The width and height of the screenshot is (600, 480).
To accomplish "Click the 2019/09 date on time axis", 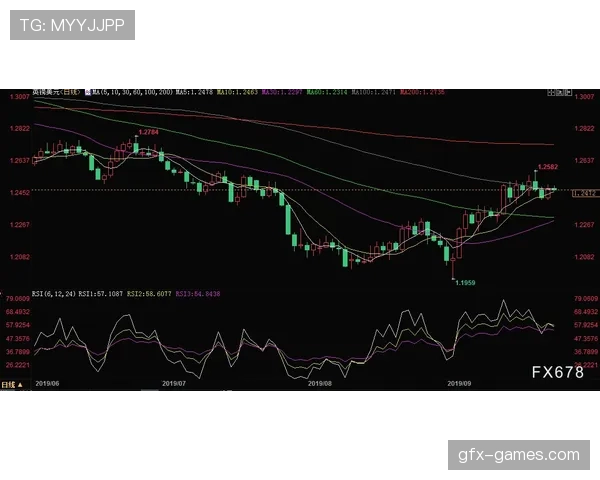I will (458, 383).
